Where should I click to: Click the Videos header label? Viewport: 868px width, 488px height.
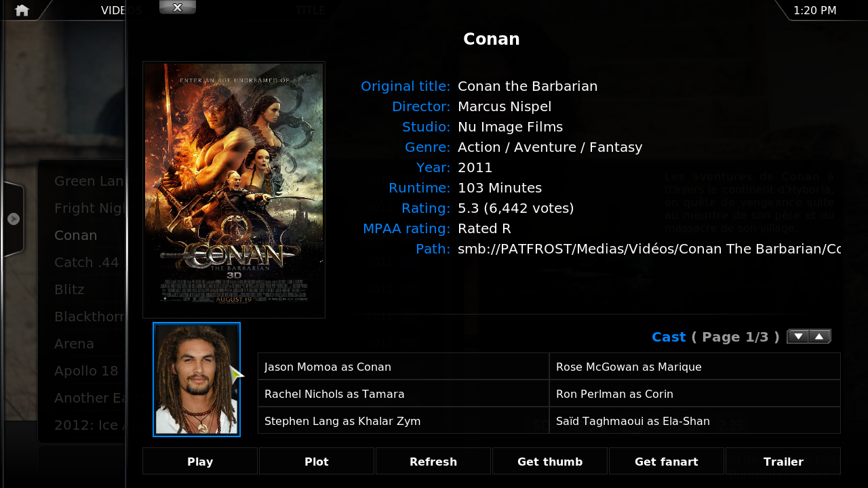click(x=121, y=10)
